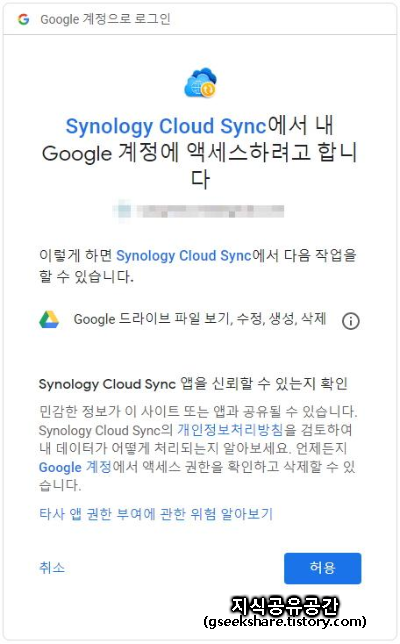The width and height of the screenshot is (400, 644).
Task: Click the Google 드라이브 파일 보기 permission text
Action: click(x=200, y=319)
